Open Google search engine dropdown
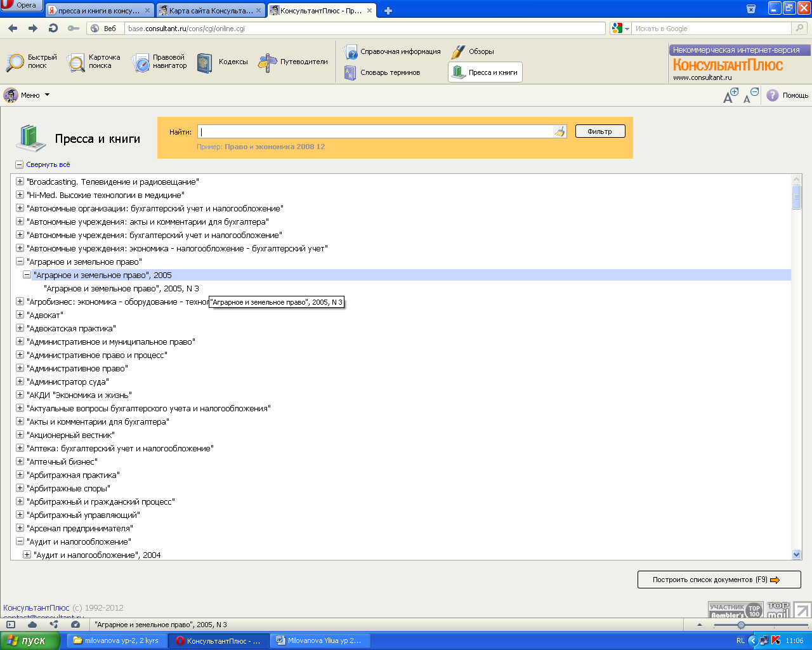The image size is (812, 650). pyautogui.click(x=620, y=29)
